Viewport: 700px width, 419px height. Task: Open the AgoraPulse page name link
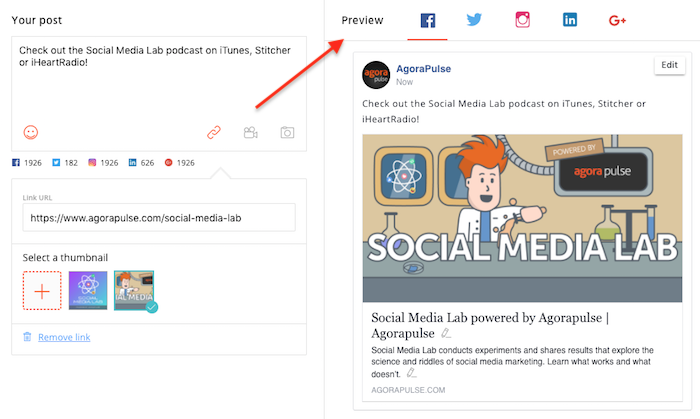pyautogui.click(x=424, y=69)
